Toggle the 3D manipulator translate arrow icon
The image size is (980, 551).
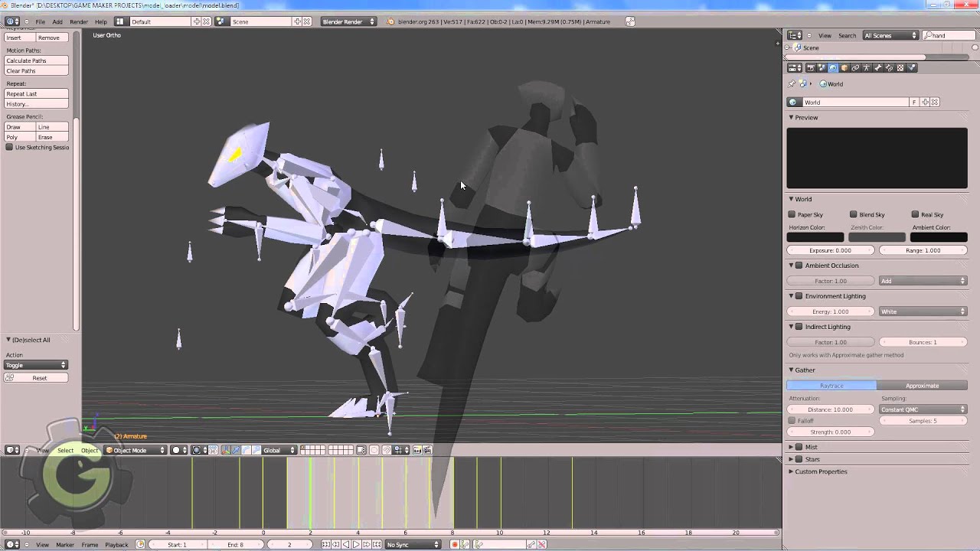235,450
